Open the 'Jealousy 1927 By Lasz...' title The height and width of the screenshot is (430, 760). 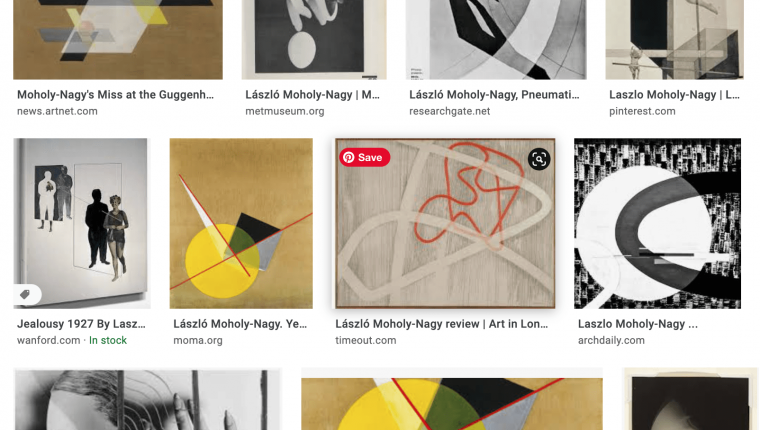click(x=81, y=324)
